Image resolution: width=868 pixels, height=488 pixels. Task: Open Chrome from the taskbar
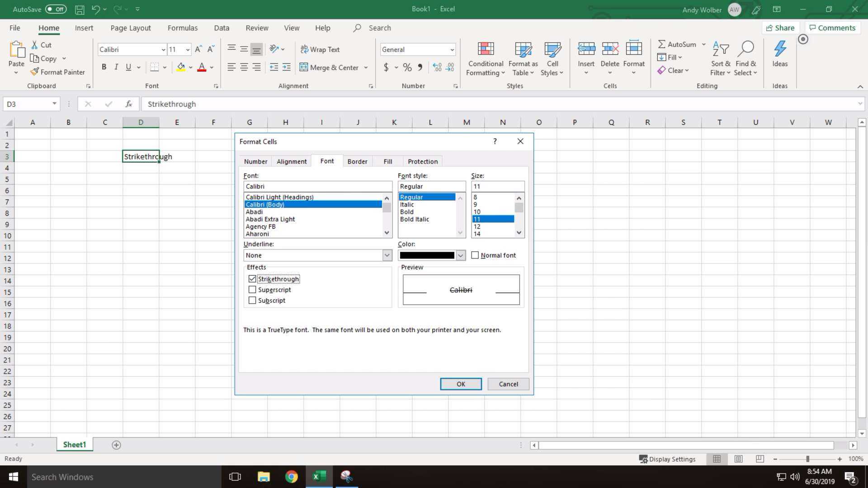pos(292,477)
